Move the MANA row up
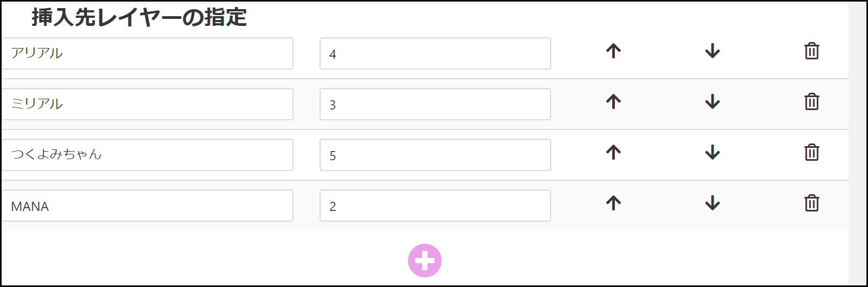The image size is (868, 287). pyautogui.click(x=613, y=203)
